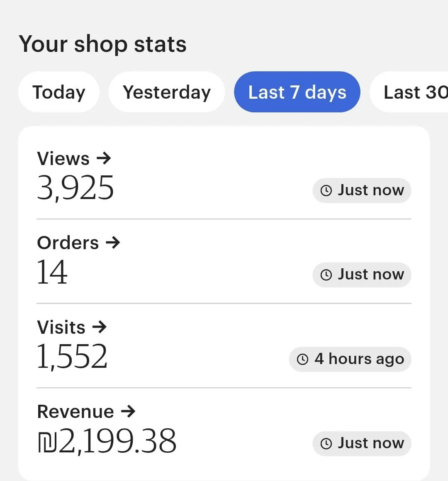Click the Views count 3,925

75,188
